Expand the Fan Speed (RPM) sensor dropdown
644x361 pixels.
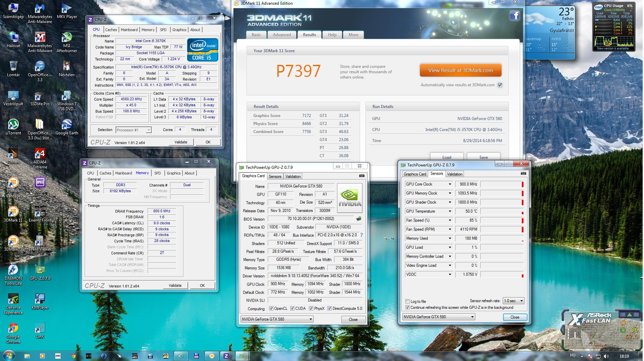pos(450,229)
